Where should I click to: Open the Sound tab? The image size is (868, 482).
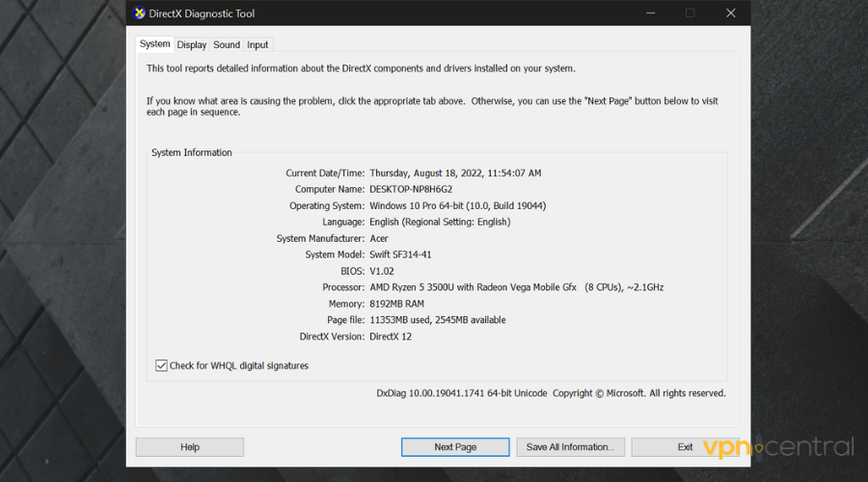(x=227, y=44)
